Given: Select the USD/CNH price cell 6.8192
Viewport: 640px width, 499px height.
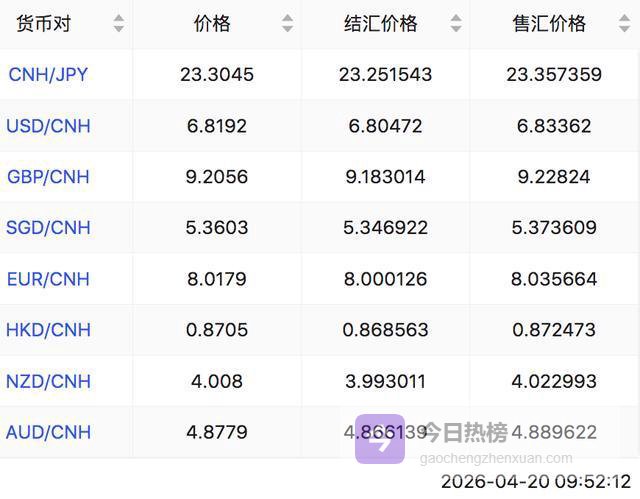Looking at the screenshot, I should click(x=216, y=126).
